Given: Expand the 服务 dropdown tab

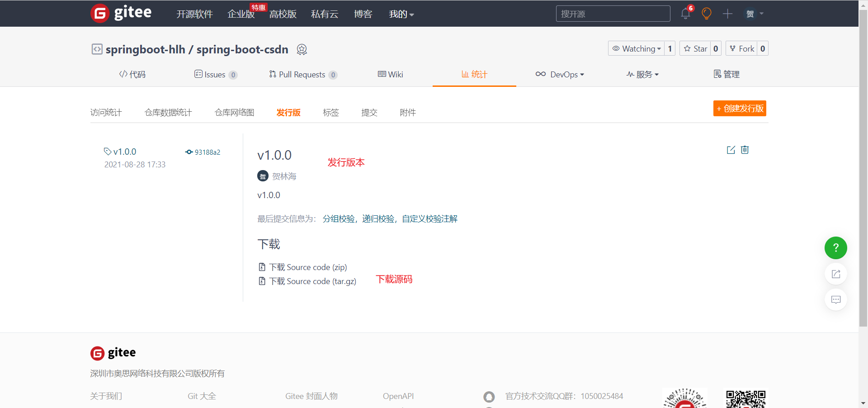Looking at the screenshot, I should pos(642,74).
